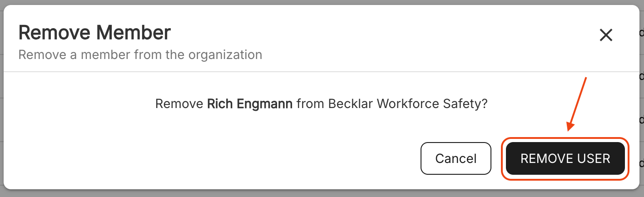Viewport: 644px width, 197px height.
Task: Click the bold name Rich Engmann
Action: (250, 104)
